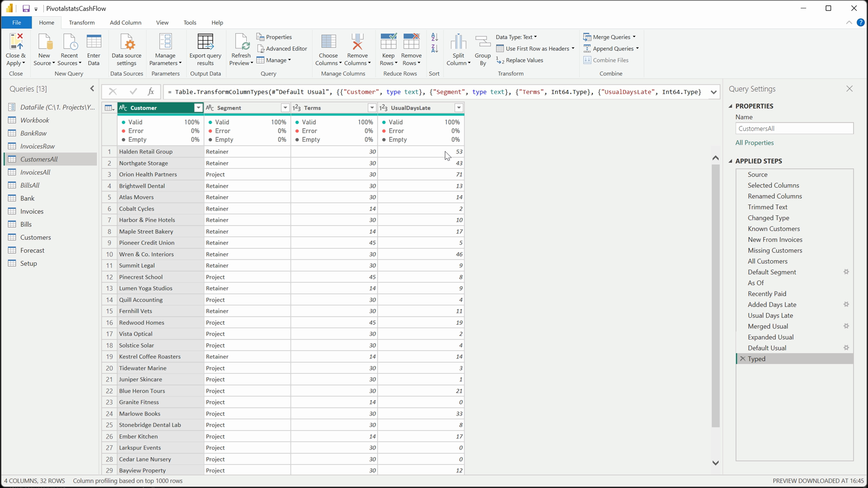Open the Merge Queries dropdown
The width and height of the screenshot is (868, 488).
(x=609, y=37)
